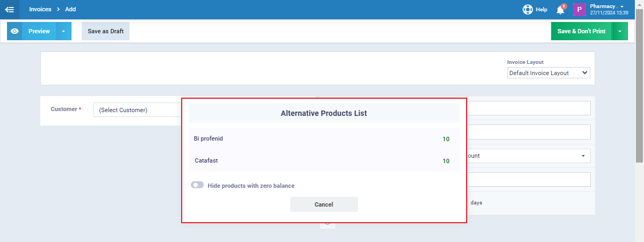Click the Preview button
Image resolution: width=644 pixels, height=242 pixels.
tap(39, 31)
